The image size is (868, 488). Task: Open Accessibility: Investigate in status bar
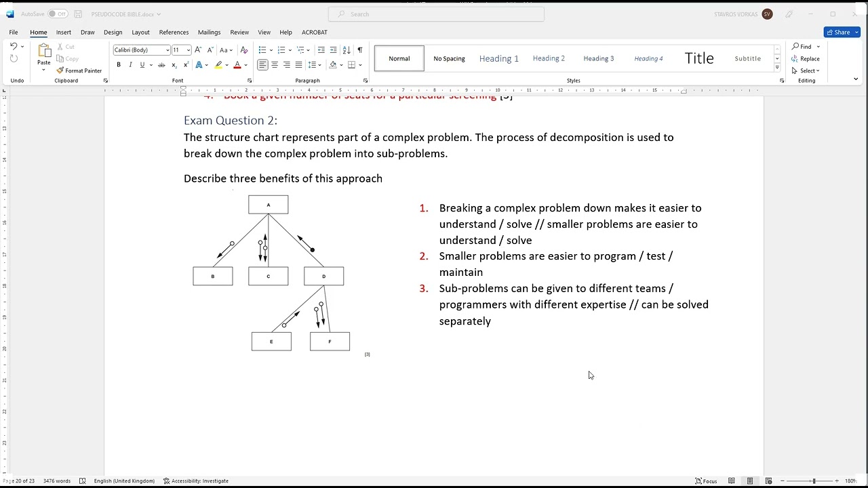pyautogui.click(x=196, y=481)
